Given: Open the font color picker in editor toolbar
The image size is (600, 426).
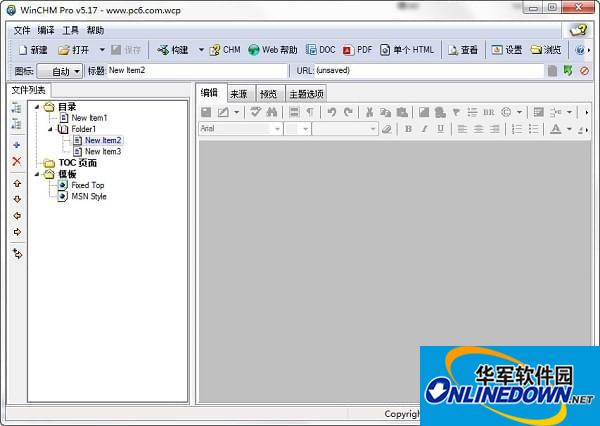Looking at the screenshot, I should [556, 129].
